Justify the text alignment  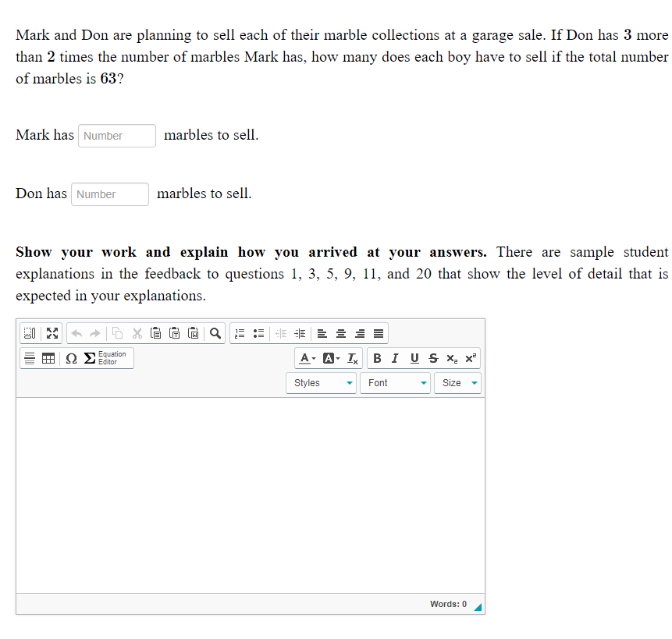point(379,333)
